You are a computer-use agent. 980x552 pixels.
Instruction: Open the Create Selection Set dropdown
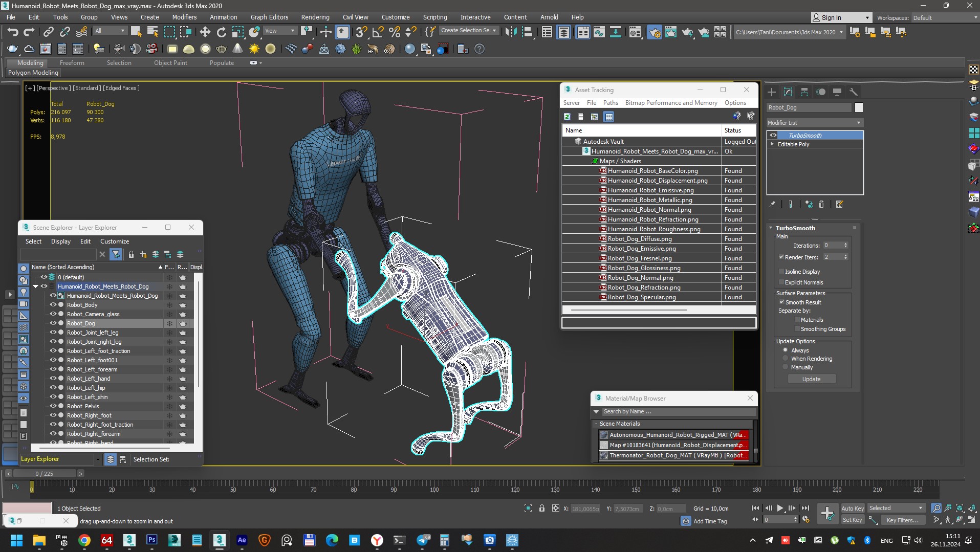coord(468,31)
